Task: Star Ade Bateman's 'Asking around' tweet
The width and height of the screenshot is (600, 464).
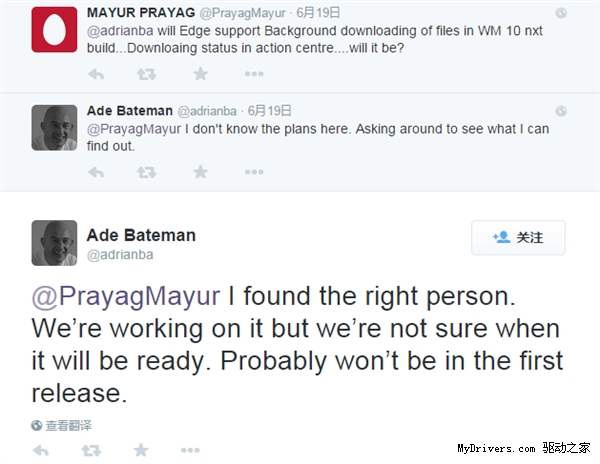Action: (x=200, y=172)
